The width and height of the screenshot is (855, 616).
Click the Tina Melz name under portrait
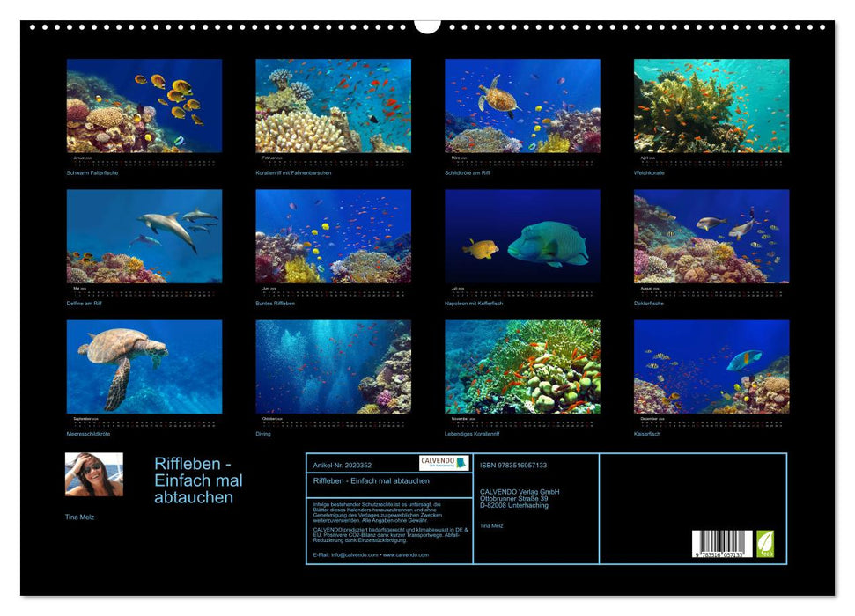pyautogui.click(x=79, y=517)
